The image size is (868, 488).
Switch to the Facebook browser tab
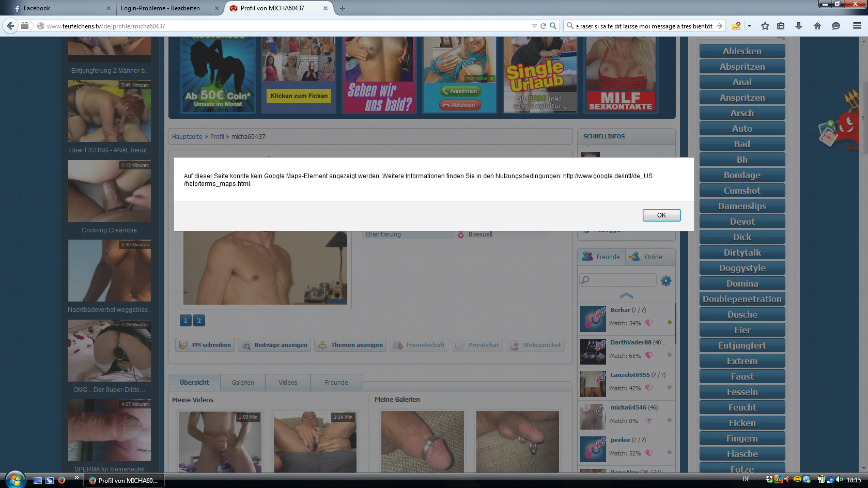coord(57,8)
